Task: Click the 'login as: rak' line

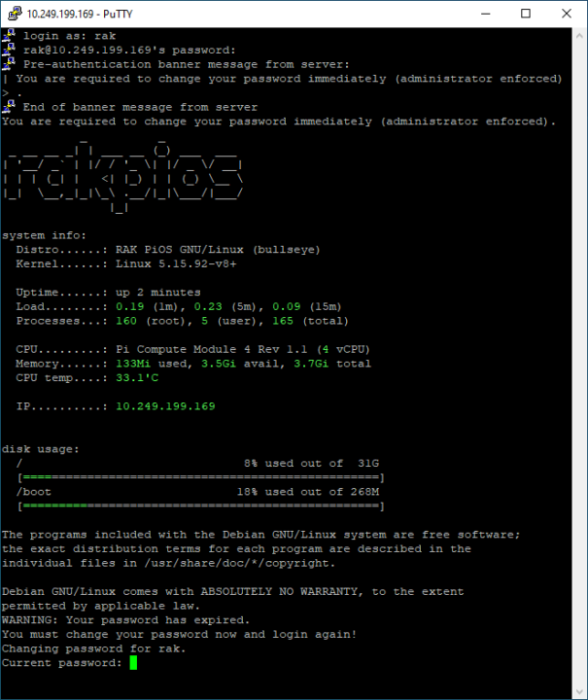Action: 70,36
